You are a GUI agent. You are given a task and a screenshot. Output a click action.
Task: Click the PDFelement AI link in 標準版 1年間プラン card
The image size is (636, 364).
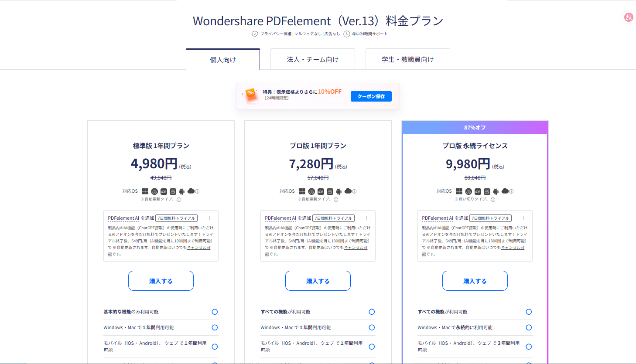point(123,218)
